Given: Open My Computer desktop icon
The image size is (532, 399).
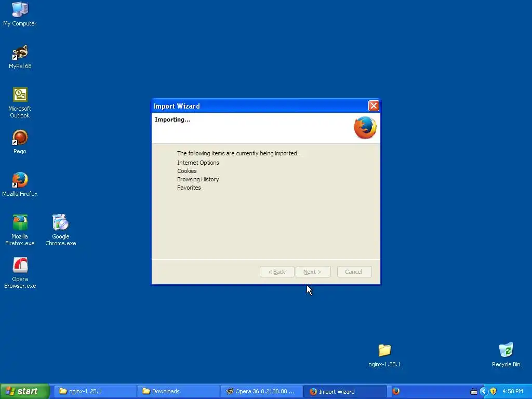Looking at the screenshot, I should click(20, 14).
